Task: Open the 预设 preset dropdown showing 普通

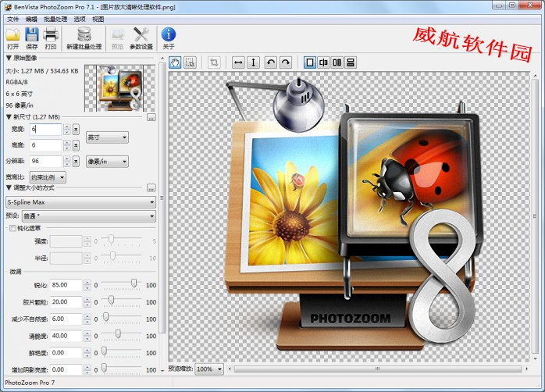Action: 89,216
